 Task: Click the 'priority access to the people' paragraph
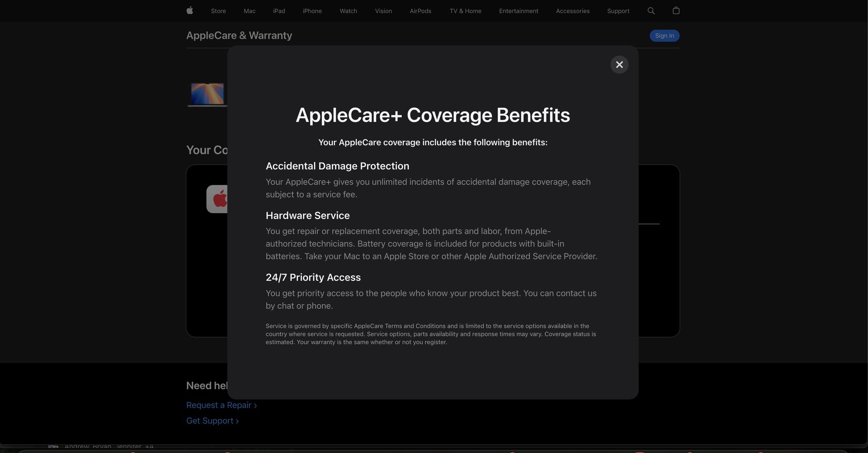pos(431,299)
